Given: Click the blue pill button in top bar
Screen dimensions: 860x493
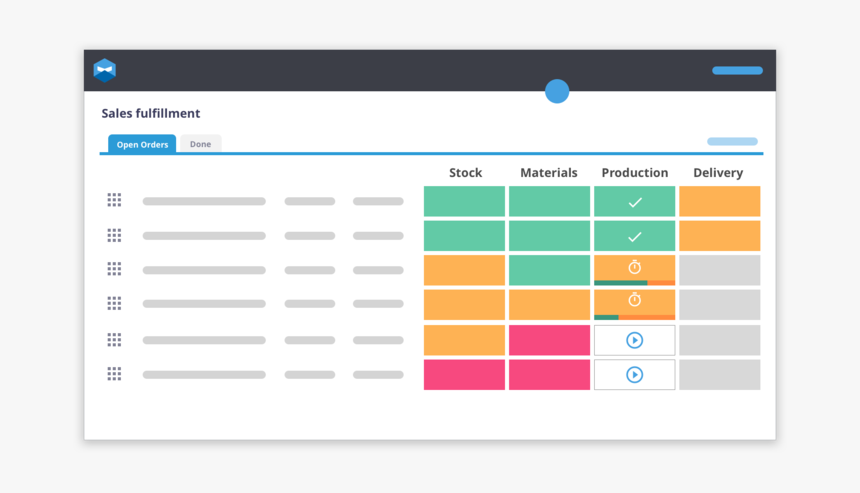Looking at the screenshot, I should tap(737, 71).
